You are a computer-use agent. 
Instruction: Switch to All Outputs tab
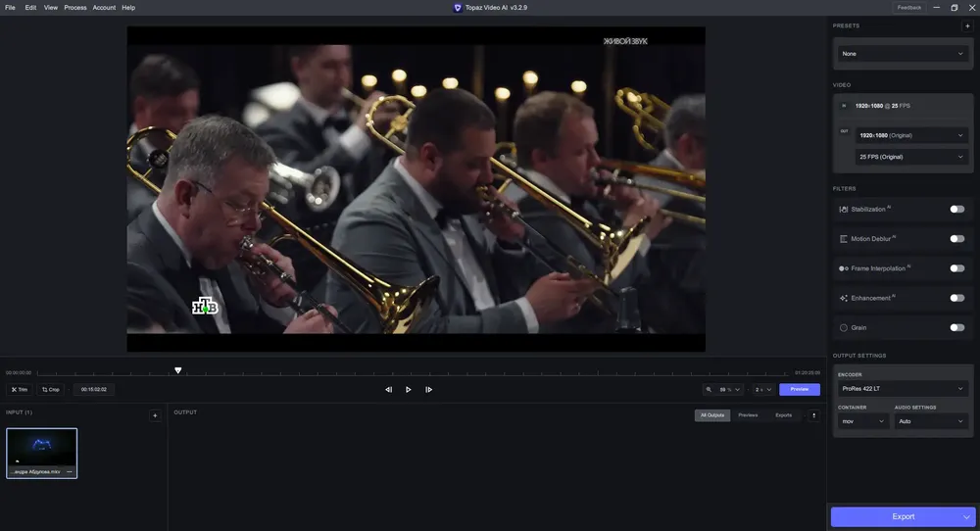[711, 415]
